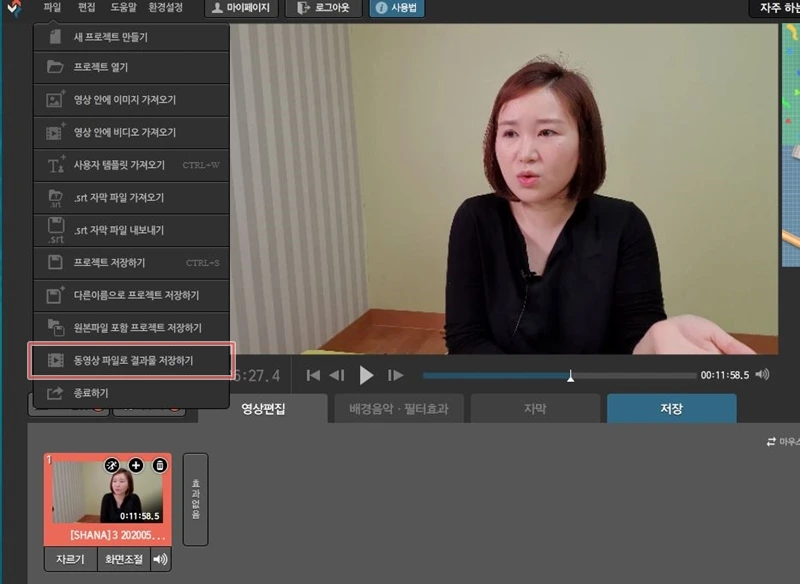
Task: Delete the clip with the trash icon
Action: 159,465
